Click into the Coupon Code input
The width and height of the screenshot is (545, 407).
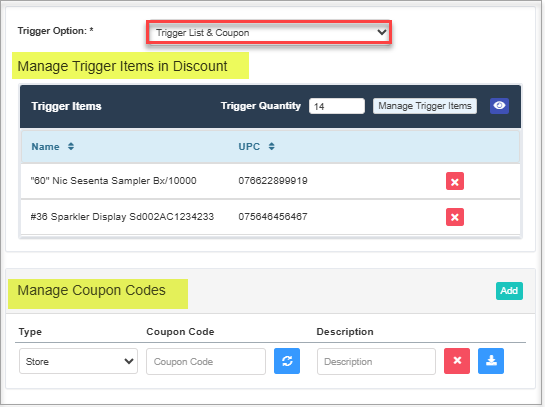(206, 361)
